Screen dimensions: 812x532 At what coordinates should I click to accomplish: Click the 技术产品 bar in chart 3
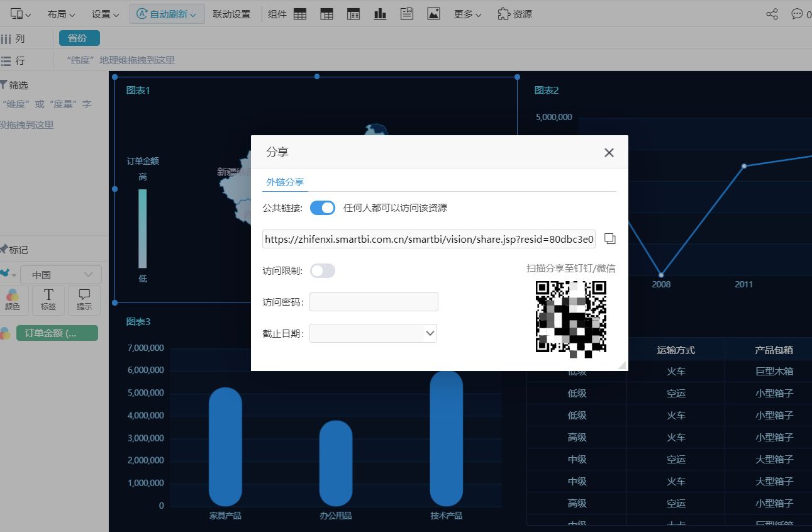tap(447, 439)
